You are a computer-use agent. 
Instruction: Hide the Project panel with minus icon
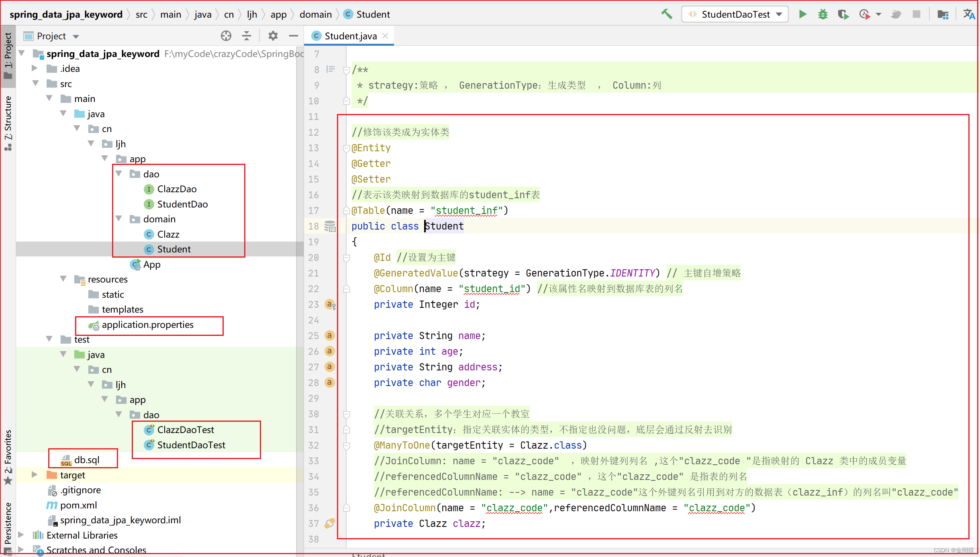[294, 36]
